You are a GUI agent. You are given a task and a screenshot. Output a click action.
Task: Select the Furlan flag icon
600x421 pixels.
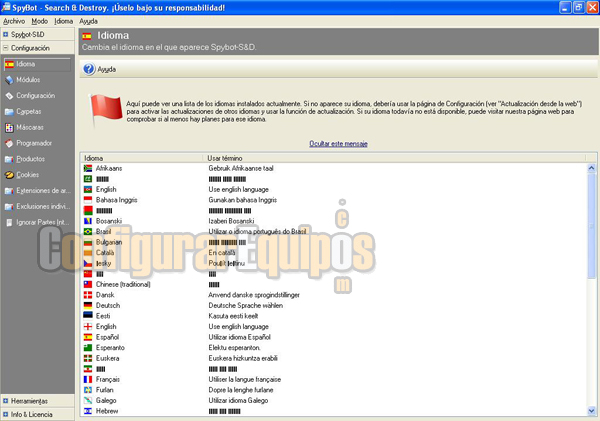[88, 390]
